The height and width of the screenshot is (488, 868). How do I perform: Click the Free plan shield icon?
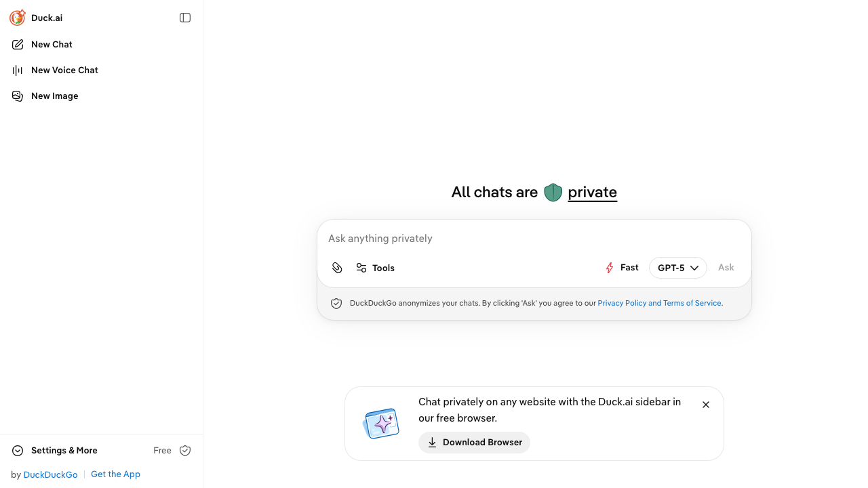tap(185, 451)
